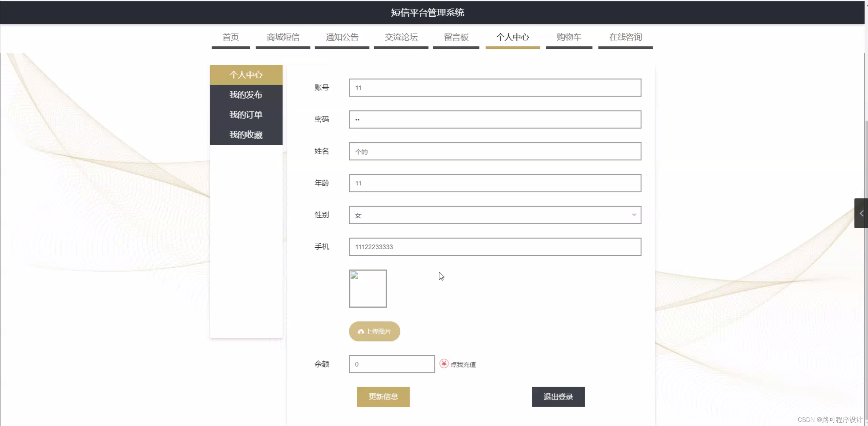Switch to 通知公告 tab
The width and height of the screenshot is (868, 426).
[342, 37]
